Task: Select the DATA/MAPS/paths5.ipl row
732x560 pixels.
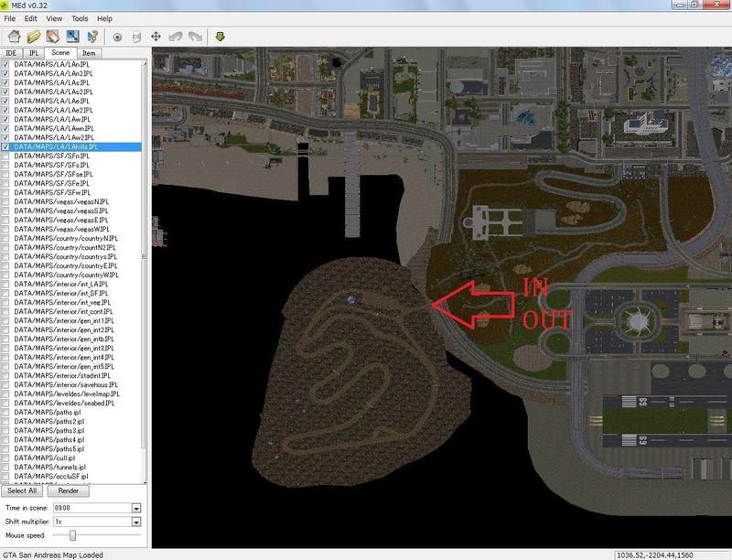Action: coord(72,449)
